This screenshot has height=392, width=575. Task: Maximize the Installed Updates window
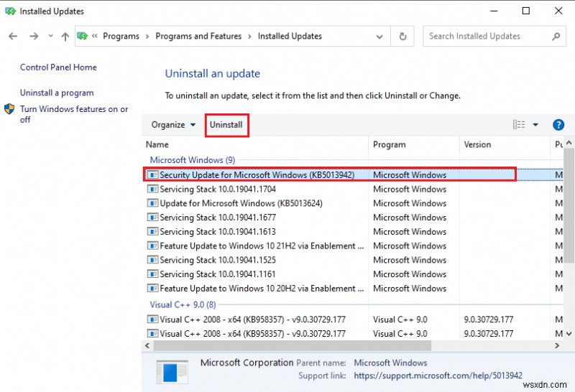pos(526,11)
